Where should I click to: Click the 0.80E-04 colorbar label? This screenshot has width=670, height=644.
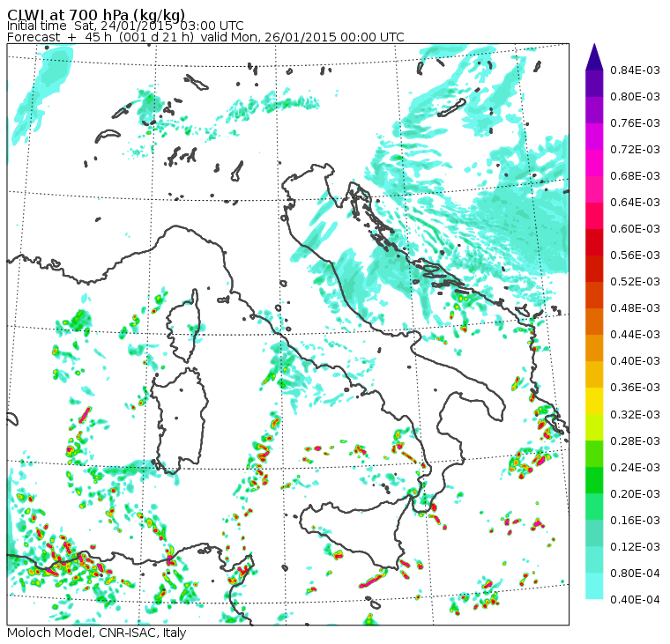(635, 574)
